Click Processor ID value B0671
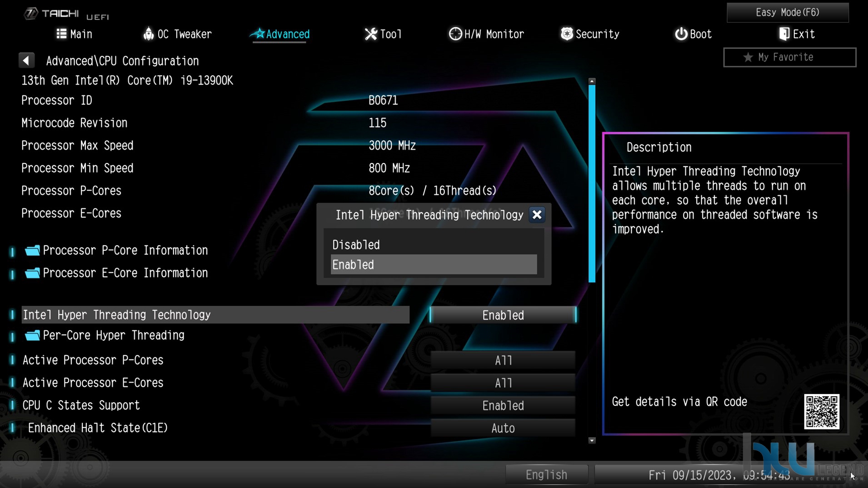 point(383,100)
